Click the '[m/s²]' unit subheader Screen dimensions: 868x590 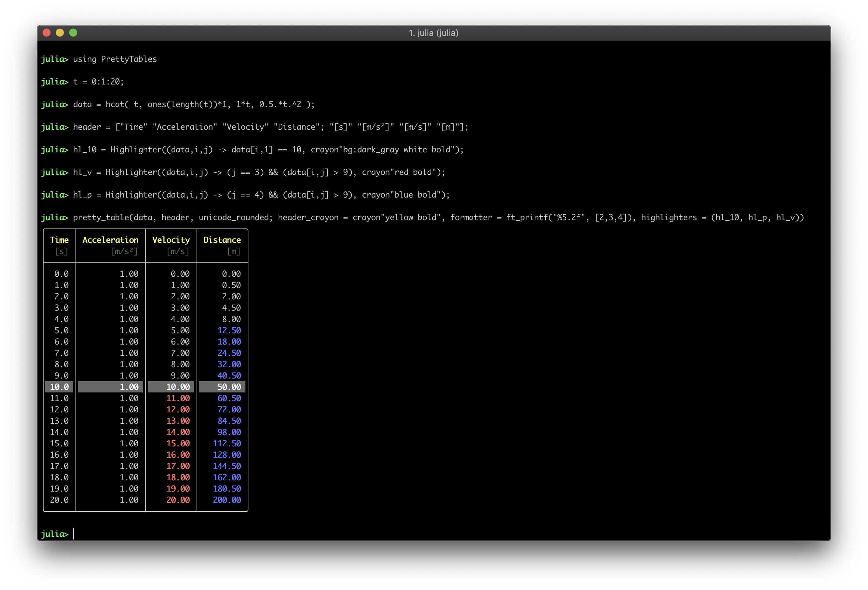click(124, 251)
